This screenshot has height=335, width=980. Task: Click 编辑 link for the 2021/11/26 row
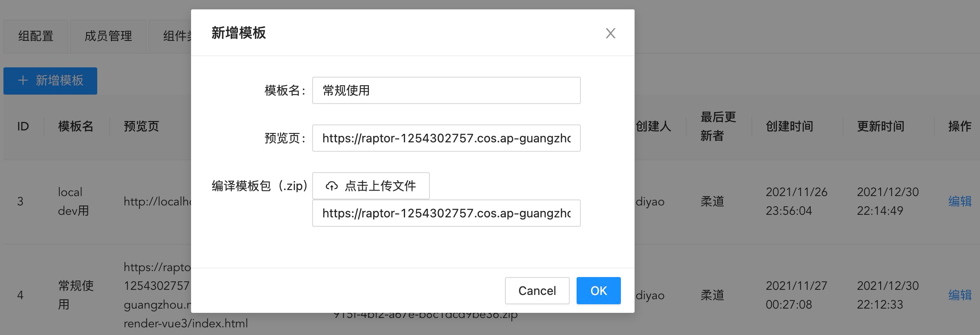(960, 201)
